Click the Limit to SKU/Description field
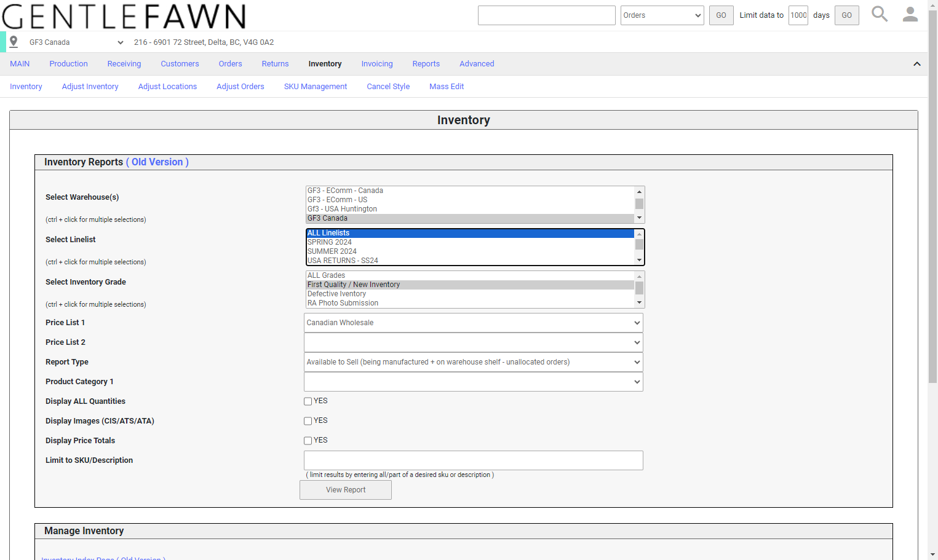Image resolution: width=938 pixels, height=560 pixels. [474, 460]
